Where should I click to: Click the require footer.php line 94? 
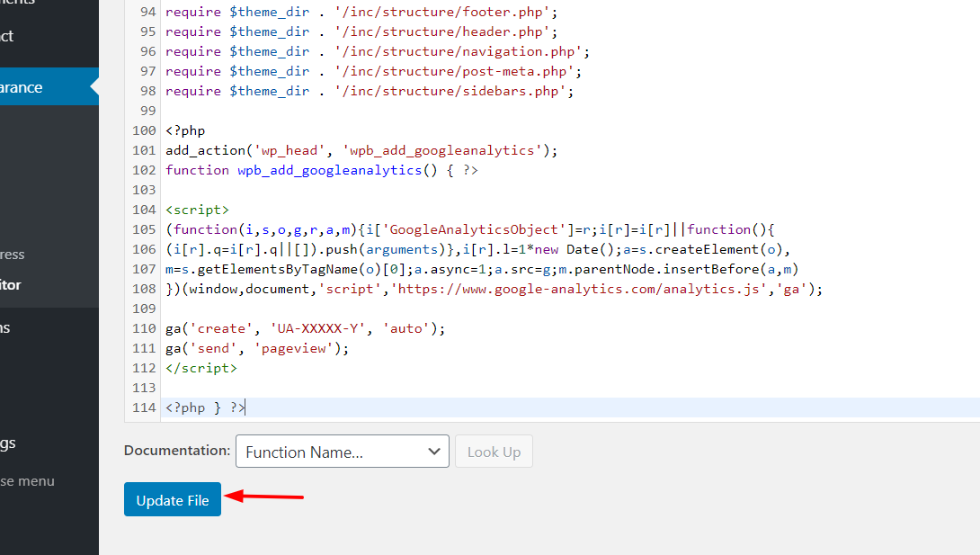(361, 12)
